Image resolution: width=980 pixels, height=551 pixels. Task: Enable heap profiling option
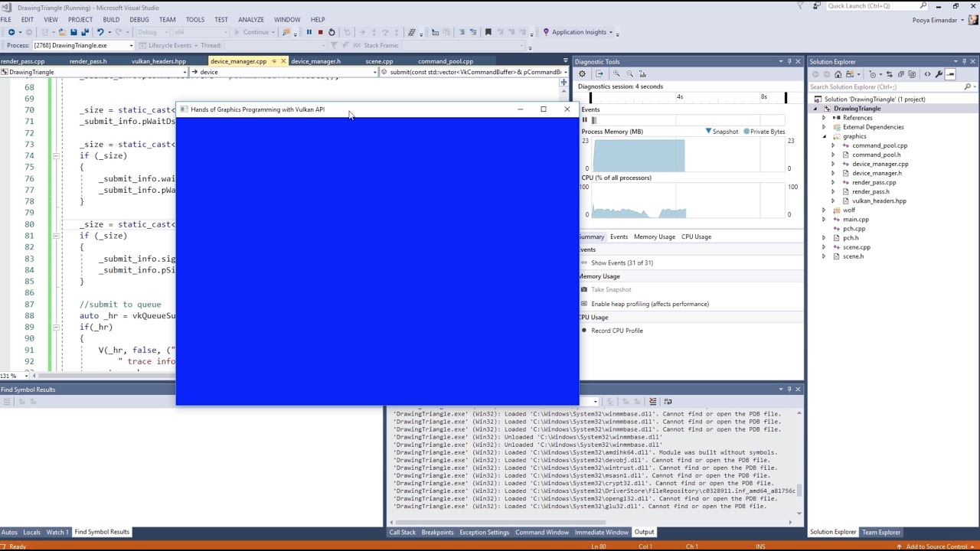point(650,304)
